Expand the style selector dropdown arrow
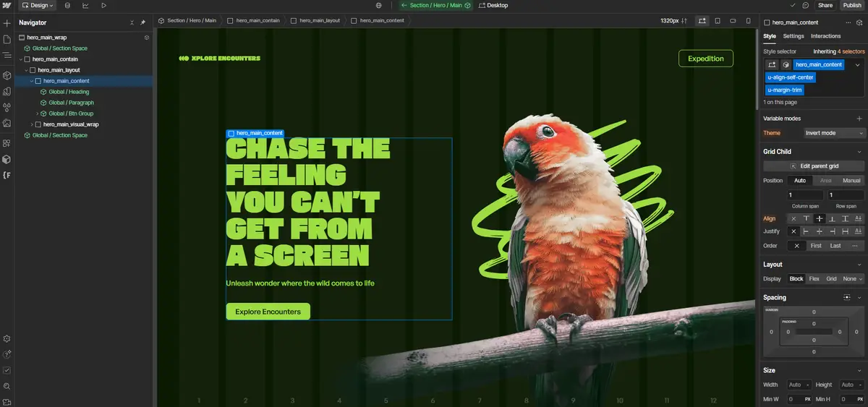Viewport: 868px width, 407px height. click(x=858, y=65)
